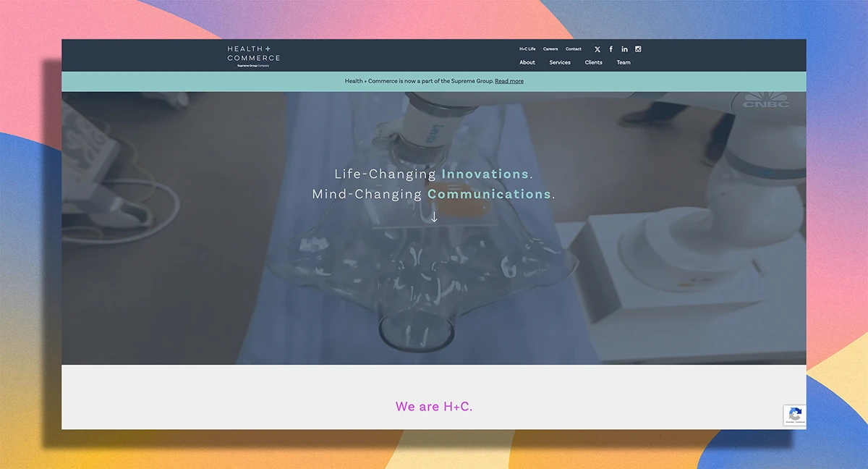Click the reCAPTCHA badge icon
Screen dimensions: 868x469
795,415
